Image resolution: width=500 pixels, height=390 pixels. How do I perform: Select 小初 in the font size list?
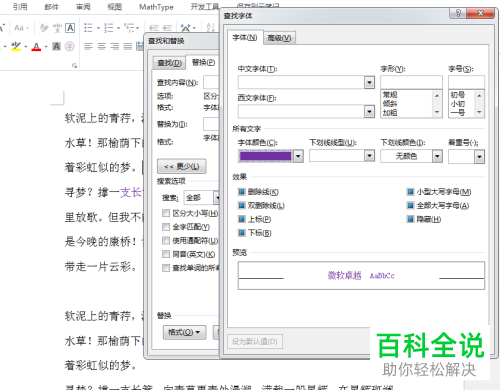coord(458,104)
